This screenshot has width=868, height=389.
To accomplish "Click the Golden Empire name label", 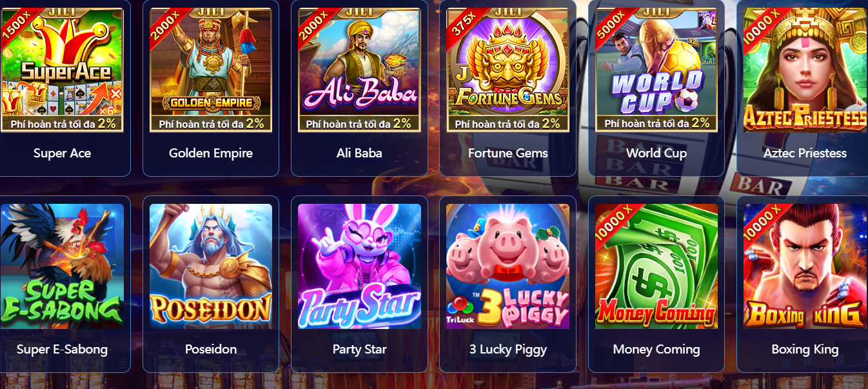I will [211, 153].
